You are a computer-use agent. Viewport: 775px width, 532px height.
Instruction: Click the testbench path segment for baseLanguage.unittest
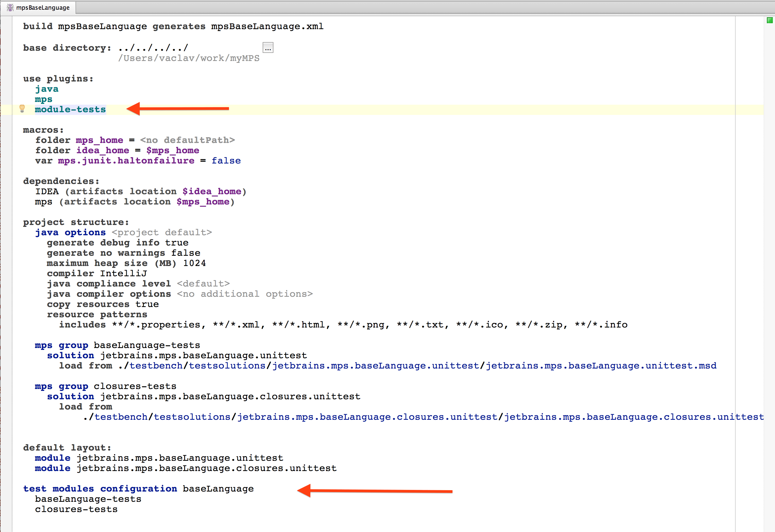click(x=156, y=366)
